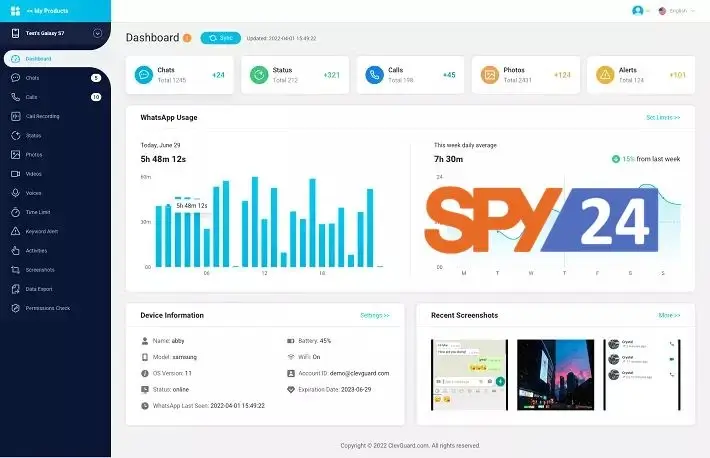
Task: Click the Account ID icon
Action: coord(291,373)
